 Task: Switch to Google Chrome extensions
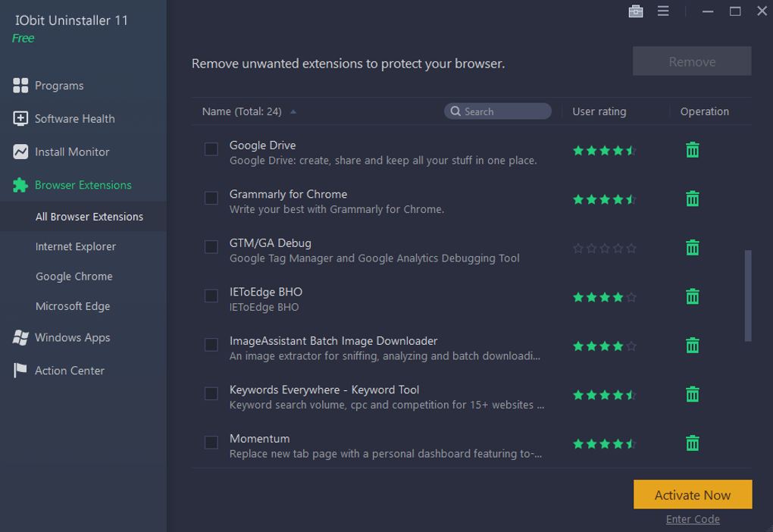click(x=74, y=277)
